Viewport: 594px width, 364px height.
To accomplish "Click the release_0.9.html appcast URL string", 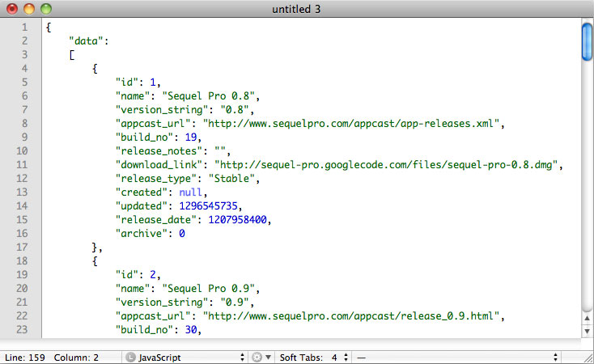I will tap(351, 316).
